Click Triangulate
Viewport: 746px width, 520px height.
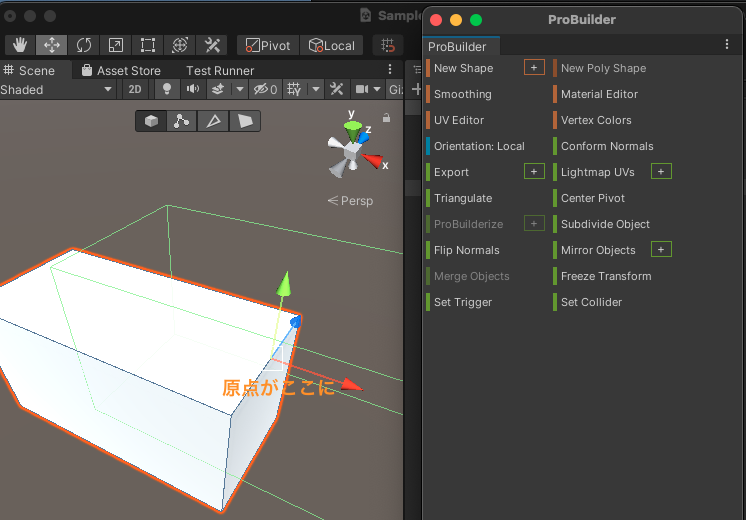(x=463, y=198)
